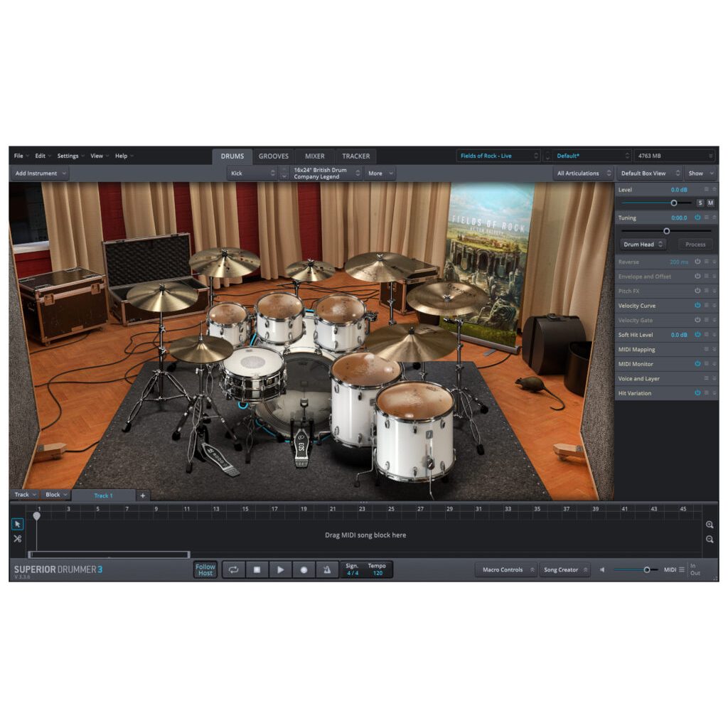Add a new track with the plus tab

143,495
